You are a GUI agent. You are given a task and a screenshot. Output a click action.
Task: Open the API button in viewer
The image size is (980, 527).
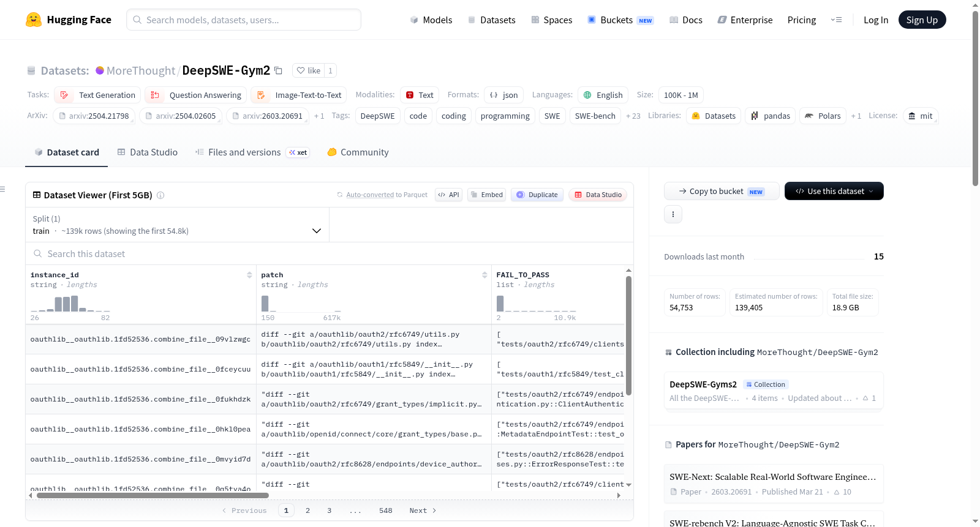(x=448, y=195)
